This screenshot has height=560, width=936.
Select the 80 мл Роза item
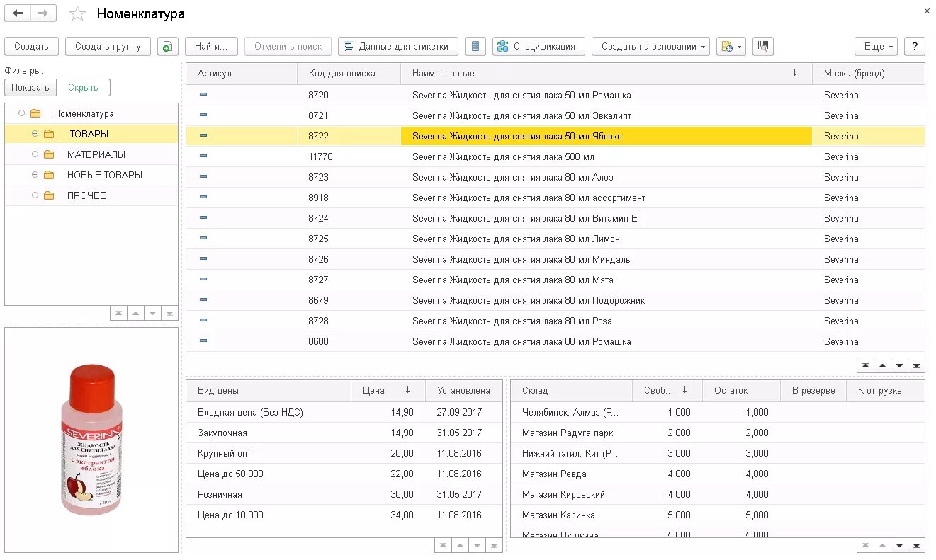click(x=556, y=321)
